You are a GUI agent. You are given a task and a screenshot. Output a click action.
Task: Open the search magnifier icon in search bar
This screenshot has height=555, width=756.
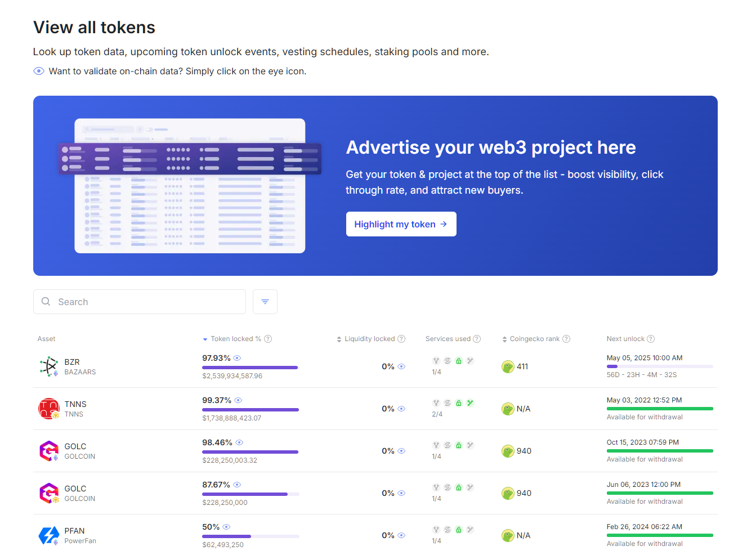46,302
